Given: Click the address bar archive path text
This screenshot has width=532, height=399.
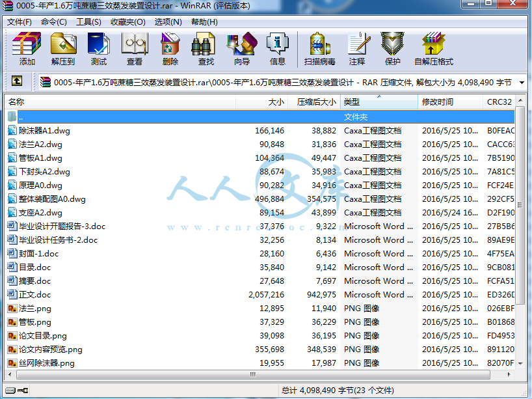Looking at the screenshot, I should tap(283, 83).
